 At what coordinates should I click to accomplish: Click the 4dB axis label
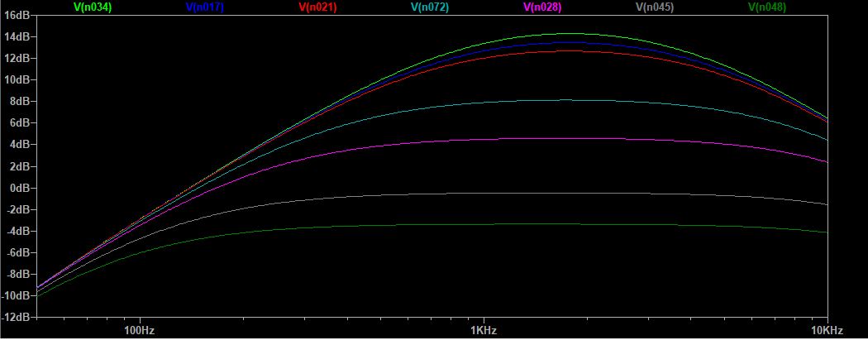pos(18,145)
